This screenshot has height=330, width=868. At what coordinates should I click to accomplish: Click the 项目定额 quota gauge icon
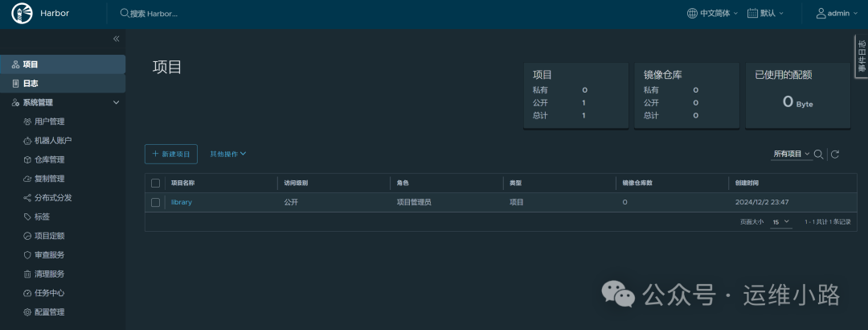(x=27, y=236)
